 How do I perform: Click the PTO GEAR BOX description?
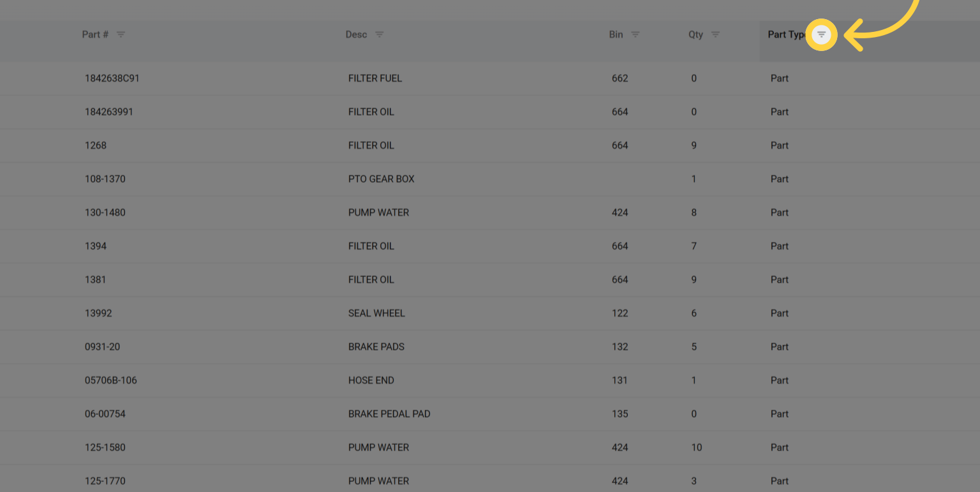[381, 179]
